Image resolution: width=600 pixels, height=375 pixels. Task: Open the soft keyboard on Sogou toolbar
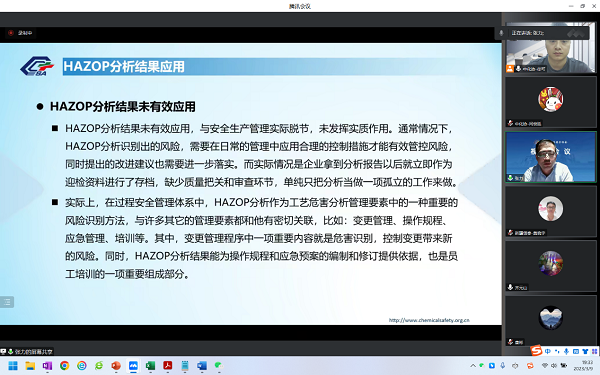576,351
